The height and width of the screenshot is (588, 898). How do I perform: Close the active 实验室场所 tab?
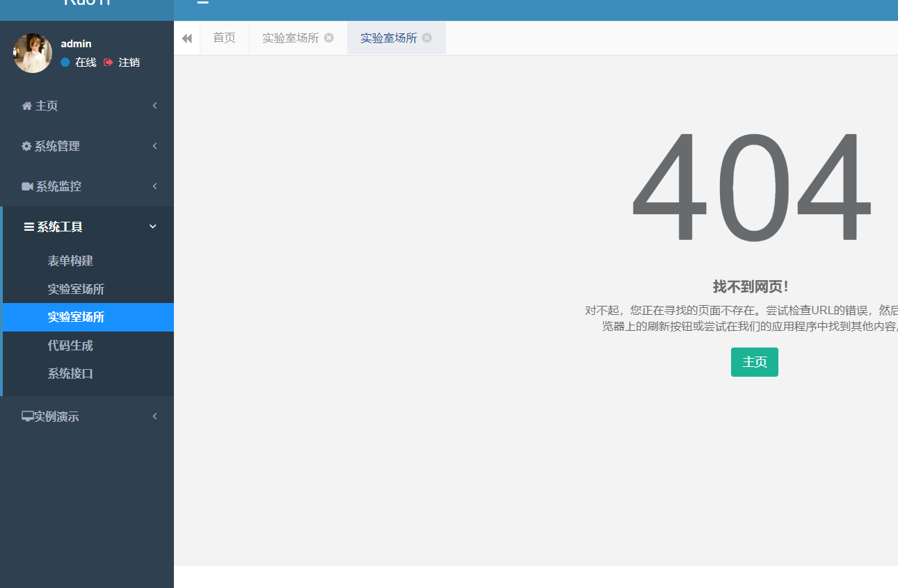pos(427,38)
